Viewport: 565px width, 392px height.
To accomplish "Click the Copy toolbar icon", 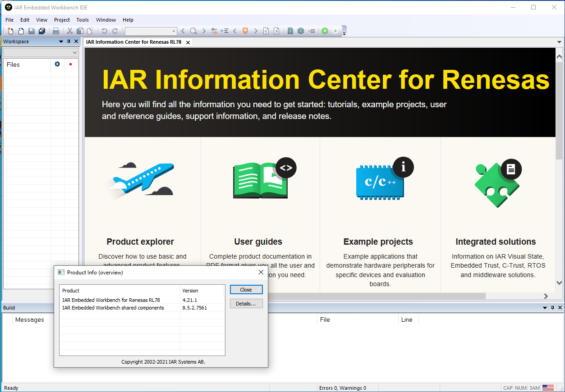I will 80,31.
